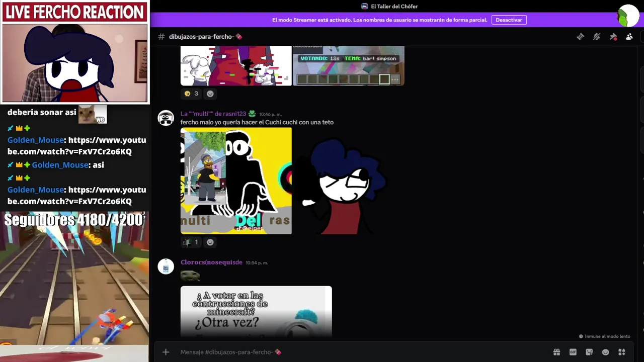Image resolution: width=644 pixels, height=362 pixels.
Task: Click username Clorocs(nosequisde
Action: pos(211,262)
